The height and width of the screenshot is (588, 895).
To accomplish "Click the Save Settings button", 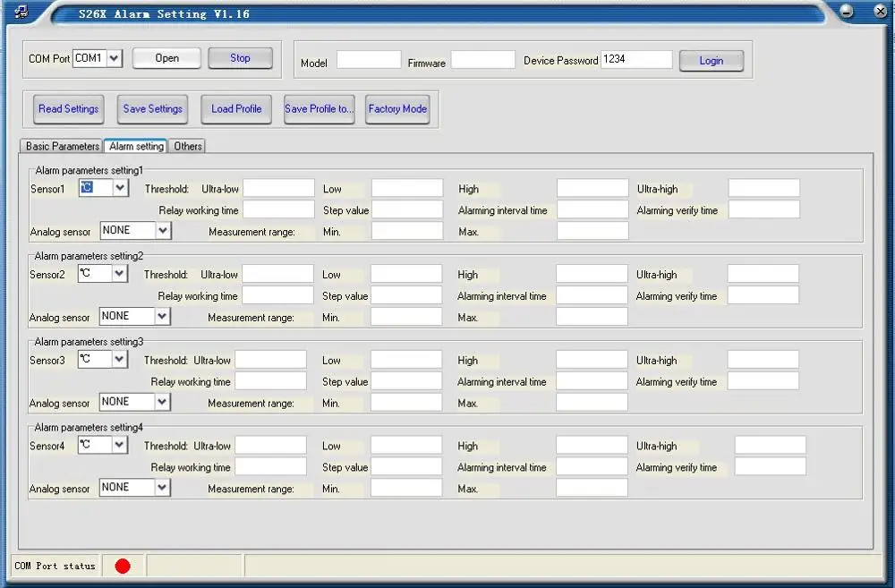I will [x=153, y=109].
